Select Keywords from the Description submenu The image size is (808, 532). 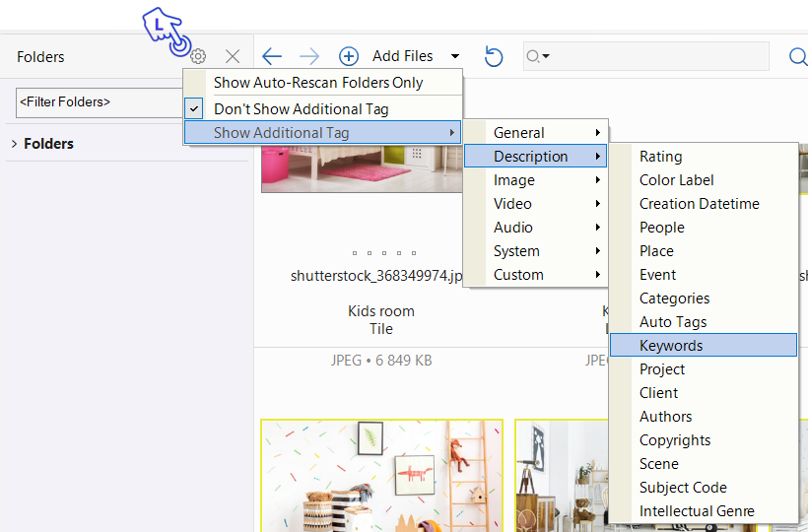[671, 346]
